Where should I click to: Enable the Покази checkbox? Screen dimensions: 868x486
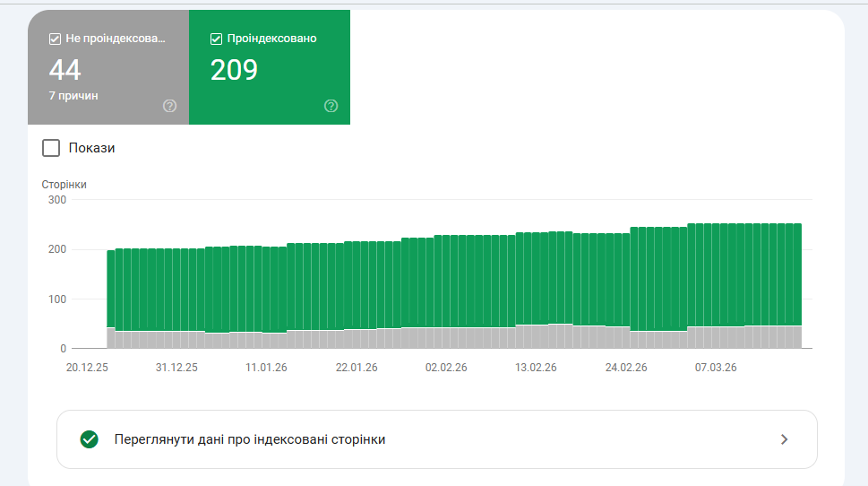click(51, 148)
